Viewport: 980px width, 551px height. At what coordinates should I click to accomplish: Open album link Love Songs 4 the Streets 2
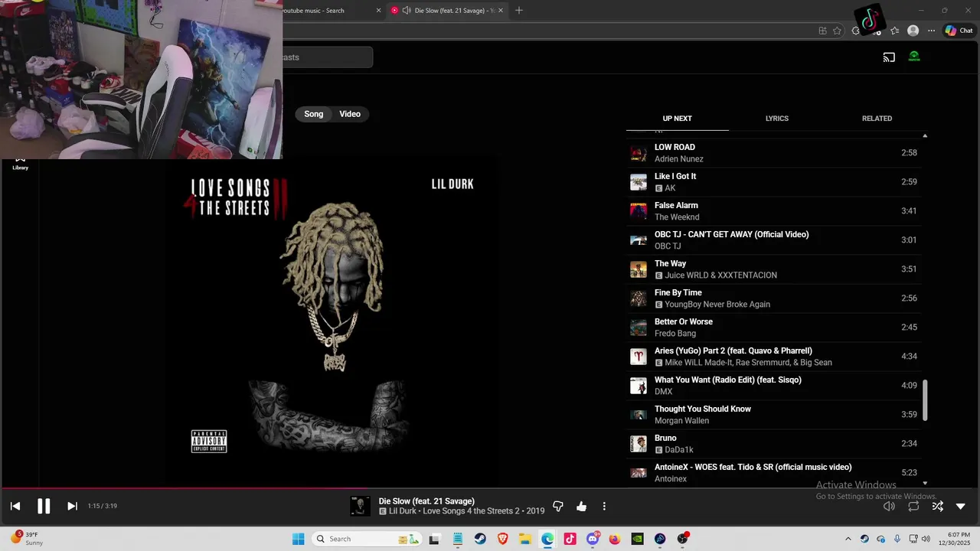tap(472, 511)
